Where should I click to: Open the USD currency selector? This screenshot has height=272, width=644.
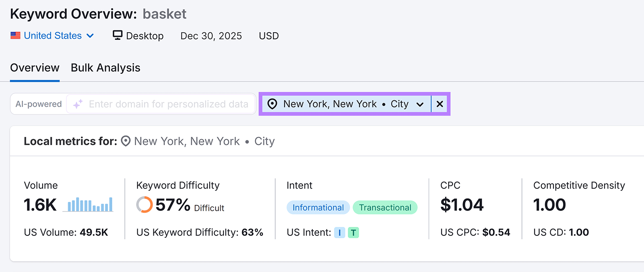tap(268, 36)
